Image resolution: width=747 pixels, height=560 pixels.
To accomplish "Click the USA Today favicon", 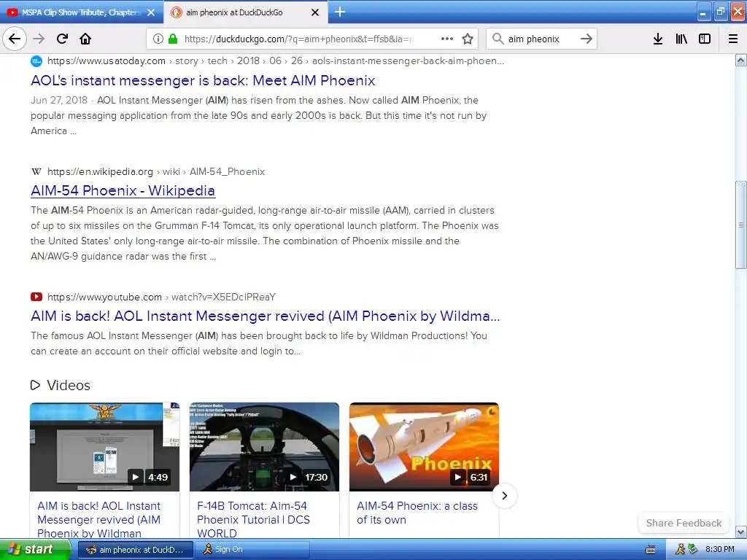I will (x=36, y=61).
